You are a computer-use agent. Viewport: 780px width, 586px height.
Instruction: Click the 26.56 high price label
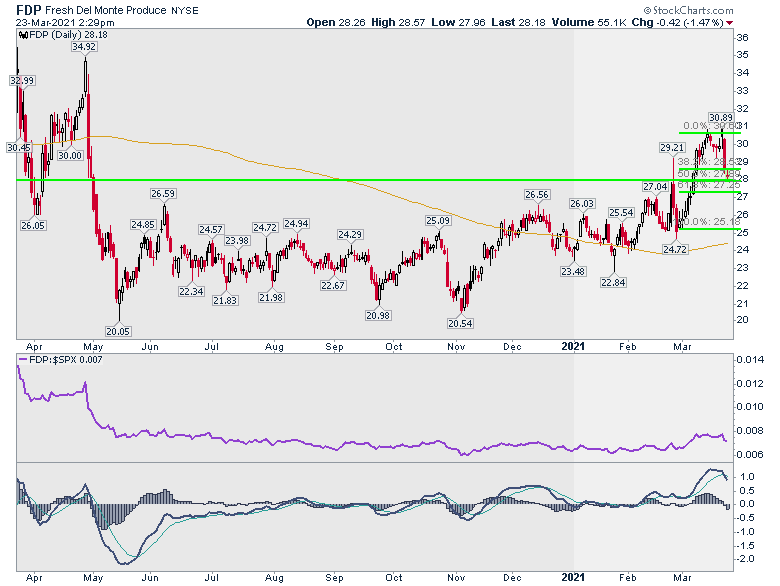click(537, 195)
